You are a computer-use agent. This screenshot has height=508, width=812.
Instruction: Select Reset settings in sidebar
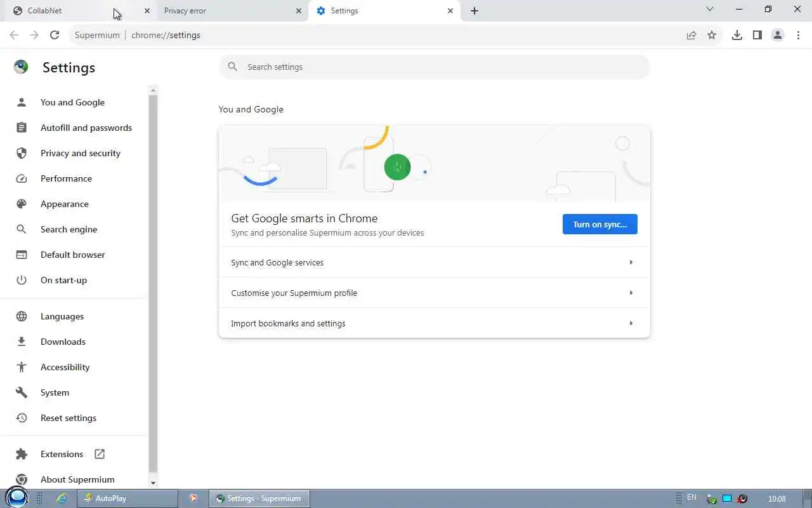[x=69, y=418]
